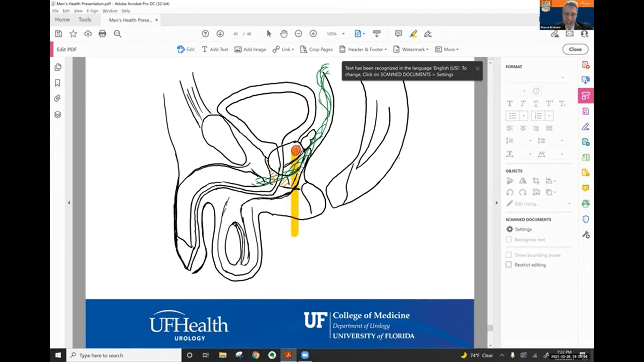
Task: Open the Attachments paperclip panel
Action: point(58,98)
